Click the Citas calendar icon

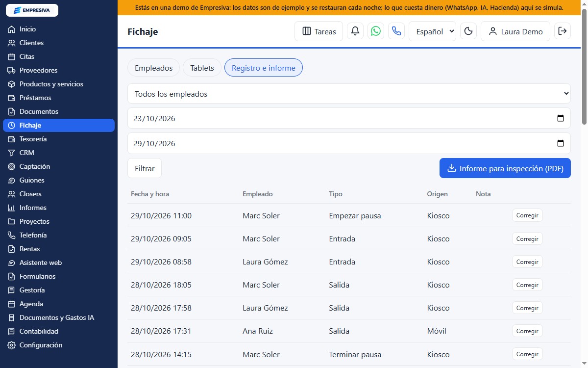[12, 57]
